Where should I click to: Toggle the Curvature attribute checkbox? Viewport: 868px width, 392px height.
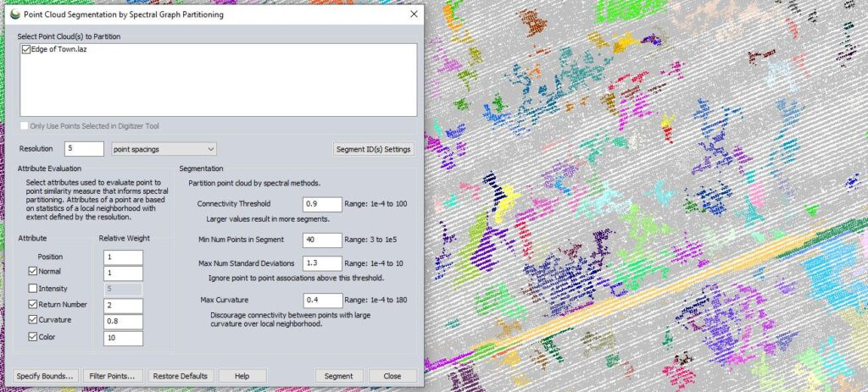(x=33, y=320)
